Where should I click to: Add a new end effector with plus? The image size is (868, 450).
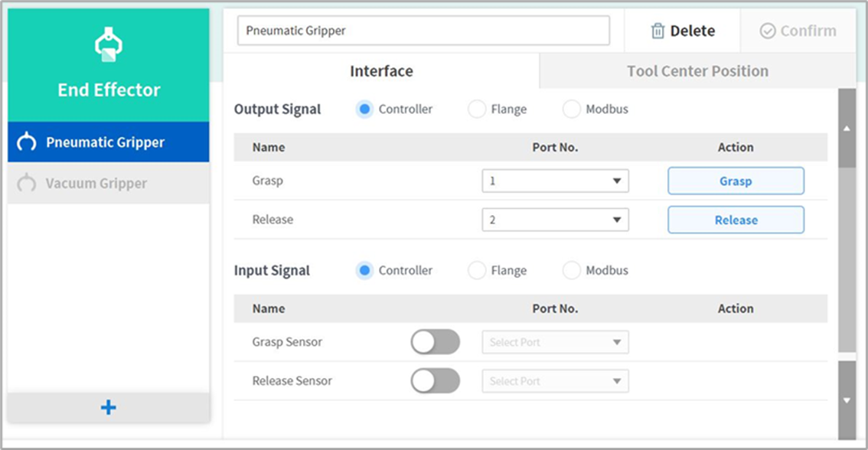(108, 407)
